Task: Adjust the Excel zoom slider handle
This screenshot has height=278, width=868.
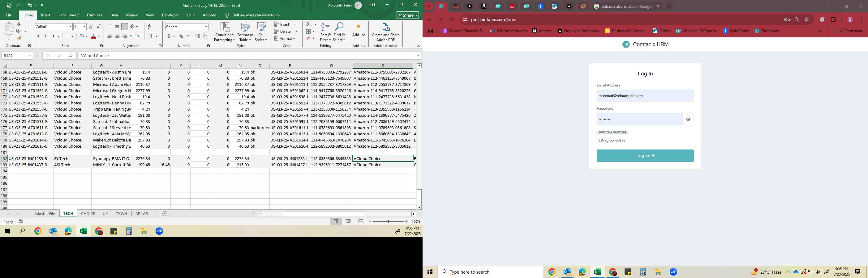Action: 388,222
